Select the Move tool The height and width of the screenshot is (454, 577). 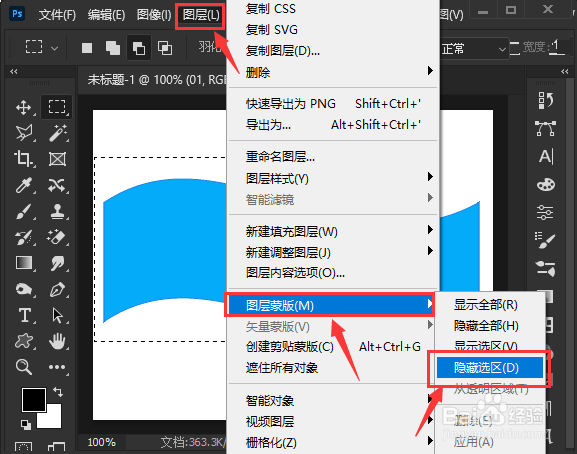coord(24,107)
